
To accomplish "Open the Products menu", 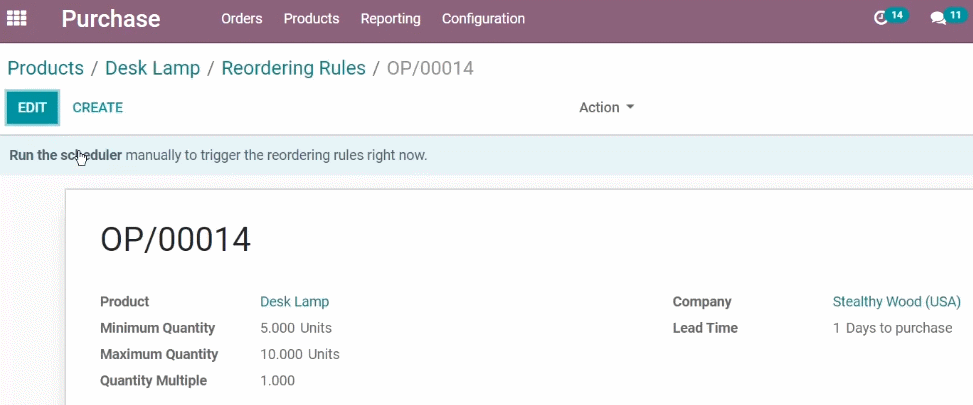I will pyautogui.click(x=311, y=18).
